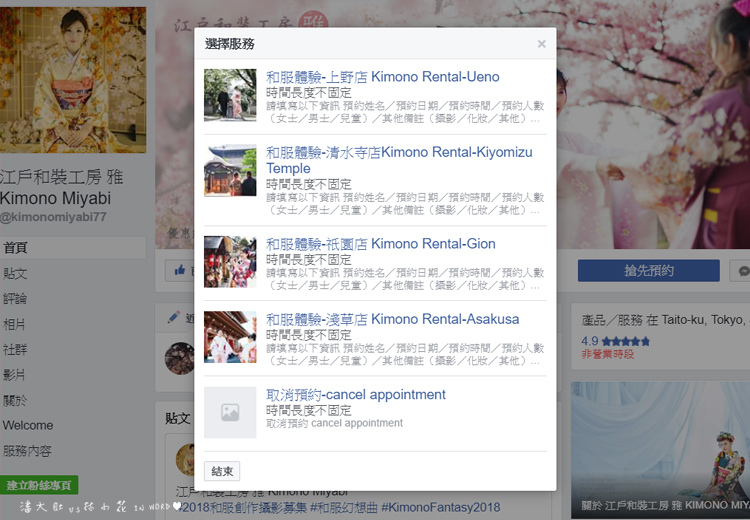Viewport: 750px width, 520px height.
Task: Click 江戶和裝工房 雅 Kimono Miyabi page title
Action: click(61, 188)
